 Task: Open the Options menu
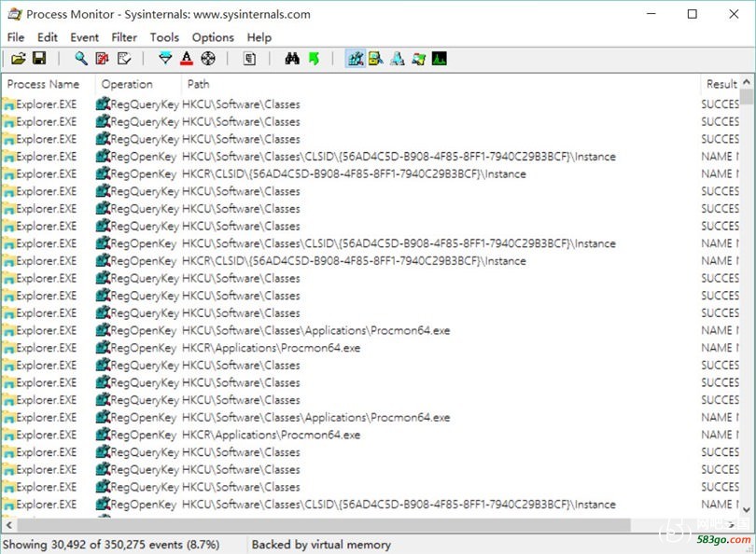coord(213,37)
